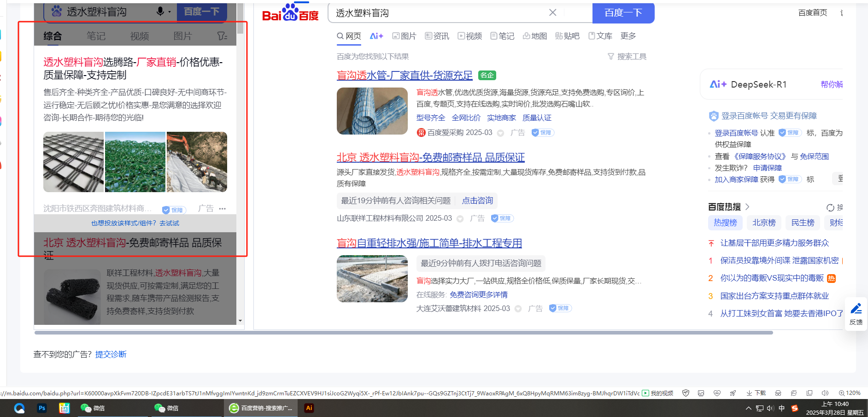Open Adobe Illustrator from the taskbar
868x417 pixels.
[309, 408]
